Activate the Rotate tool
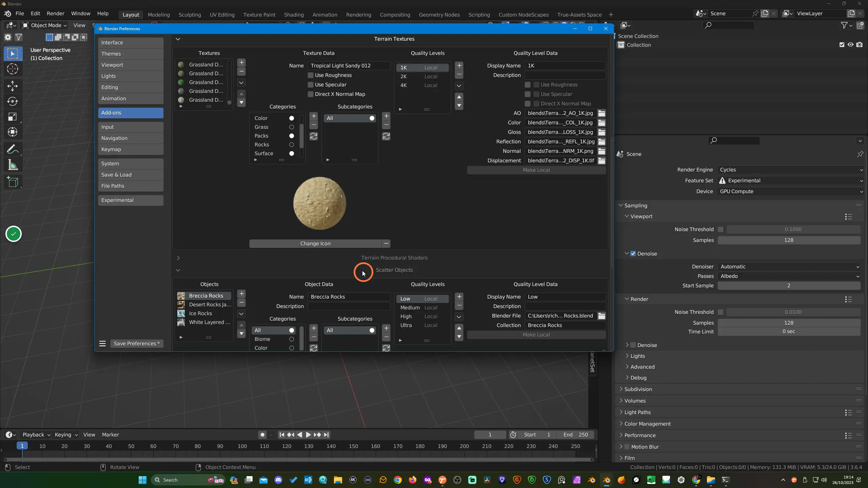Viewport: 868px width, 488px height. coord(13,101)
